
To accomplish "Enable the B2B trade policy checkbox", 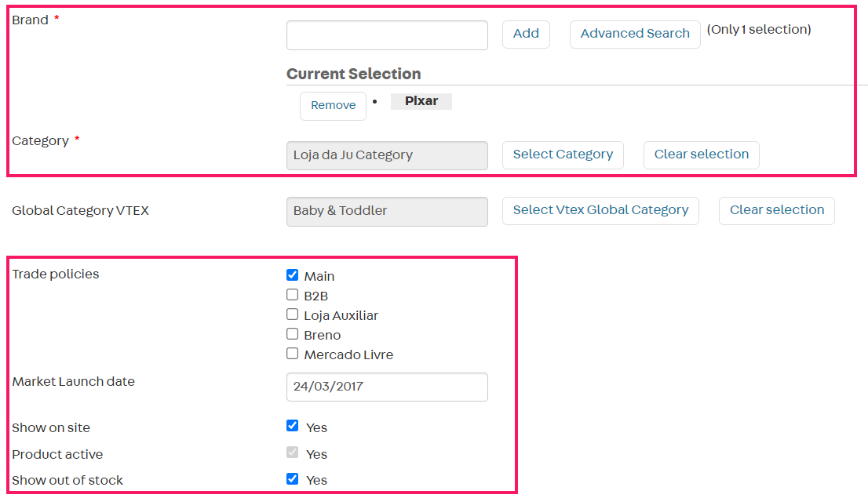I will [293, 295].
